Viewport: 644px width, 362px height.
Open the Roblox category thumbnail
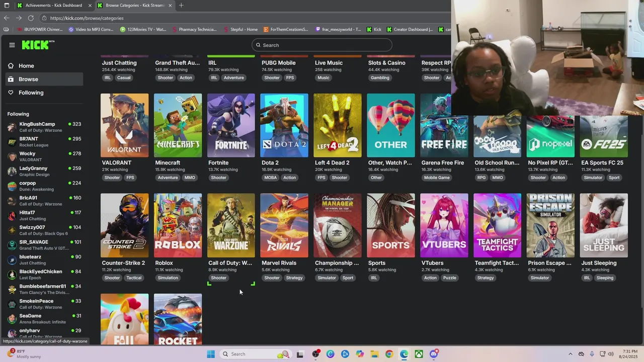pyautogui.click(x=178, y=225)
